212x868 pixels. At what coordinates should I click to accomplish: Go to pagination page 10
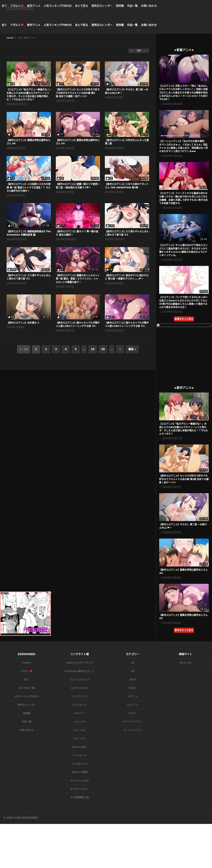93,349
